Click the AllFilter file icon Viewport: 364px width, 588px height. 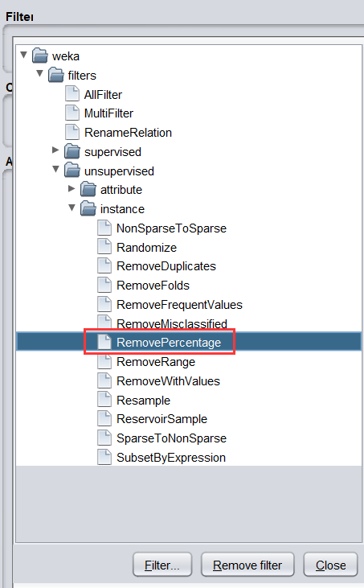pos(72,94)
